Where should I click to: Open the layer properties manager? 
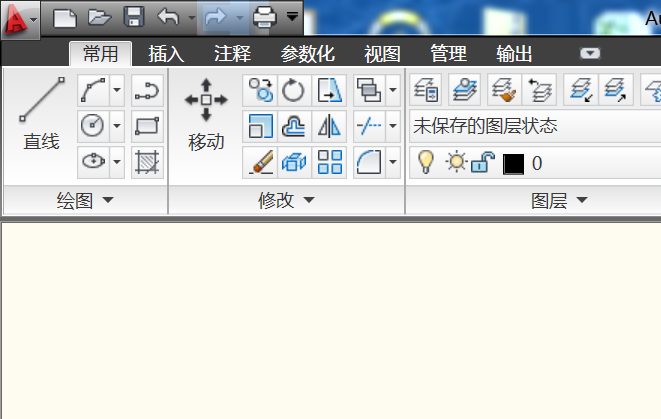426,90
